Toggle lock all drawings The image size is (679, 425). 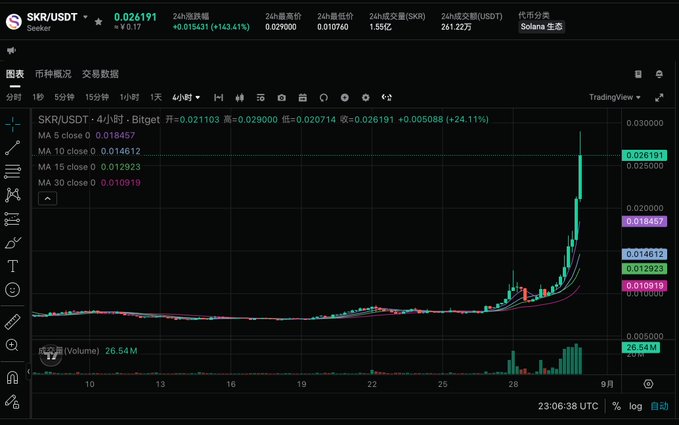[x=12, y=402]
